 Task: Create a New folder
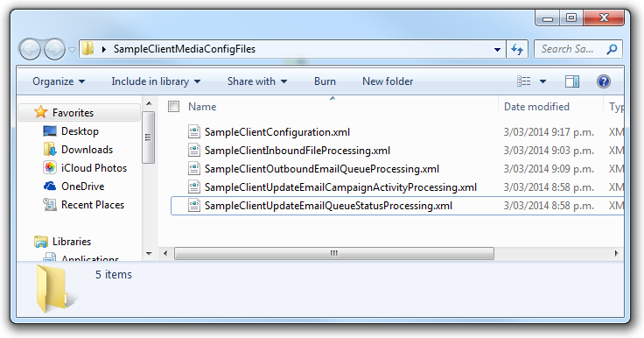coord(388,81)
